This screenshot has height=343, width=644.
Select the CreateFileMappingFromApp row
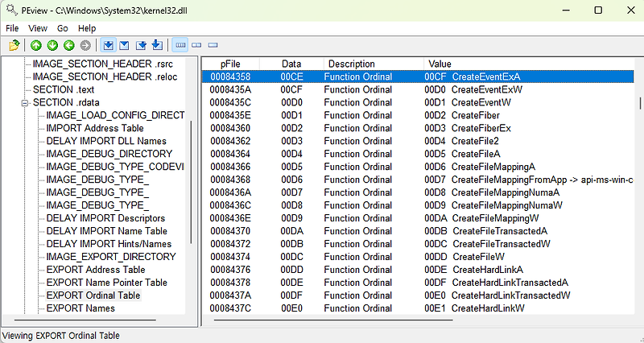click(418, 180)
